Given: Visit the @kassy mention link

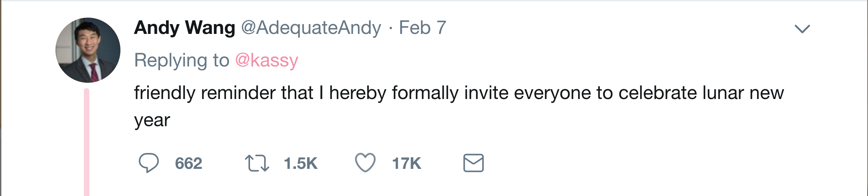Looking at the screenshot, I should point(267,61).
